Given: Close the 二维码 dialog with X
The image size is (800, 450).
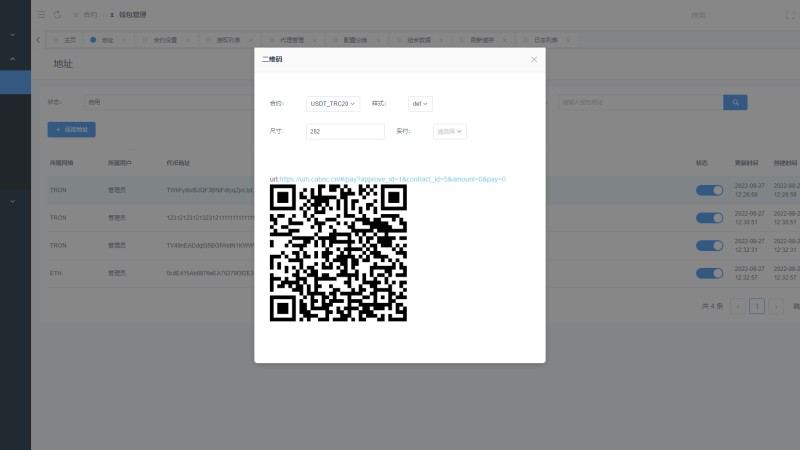Looking at the screenshot, I should tap(534, 60).
